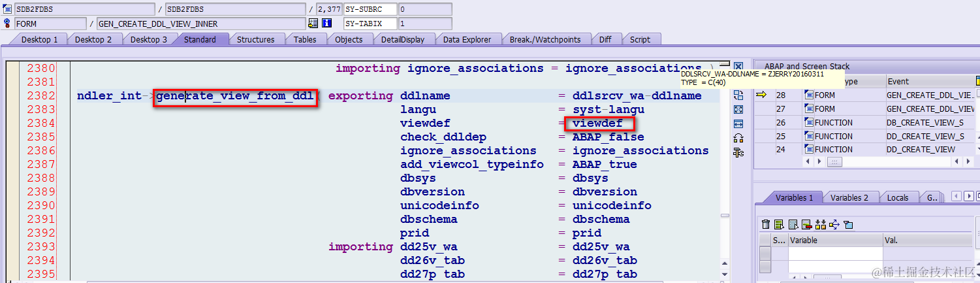
Task: Switch to the Diff tab
Action: pos(605,39)
